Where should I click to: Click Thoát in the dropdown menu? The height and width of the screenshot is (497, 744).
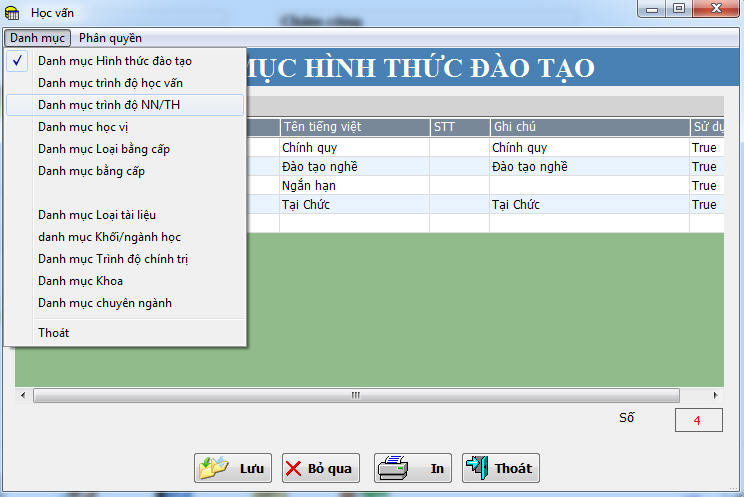pos(54,333)
